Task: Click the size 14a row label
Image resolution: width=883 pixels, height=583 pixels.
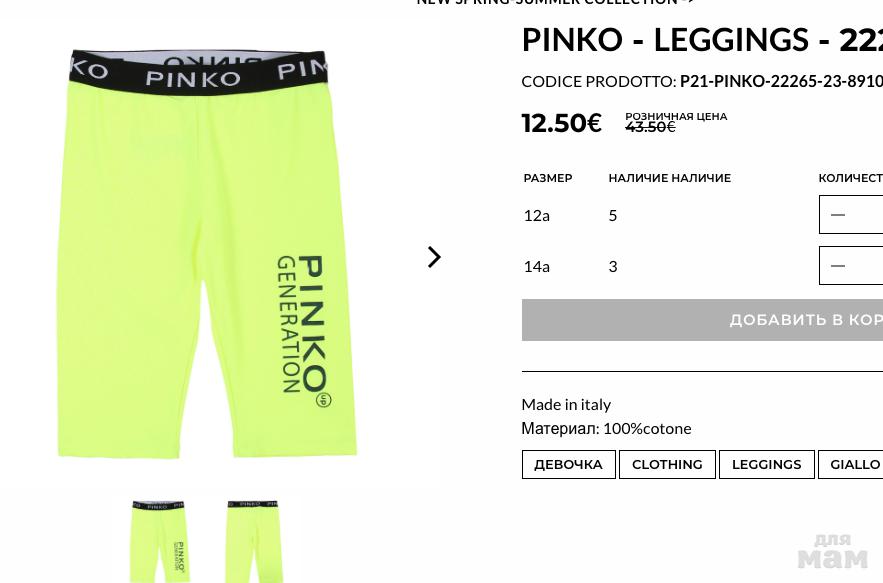Action: tap(536, 266)
